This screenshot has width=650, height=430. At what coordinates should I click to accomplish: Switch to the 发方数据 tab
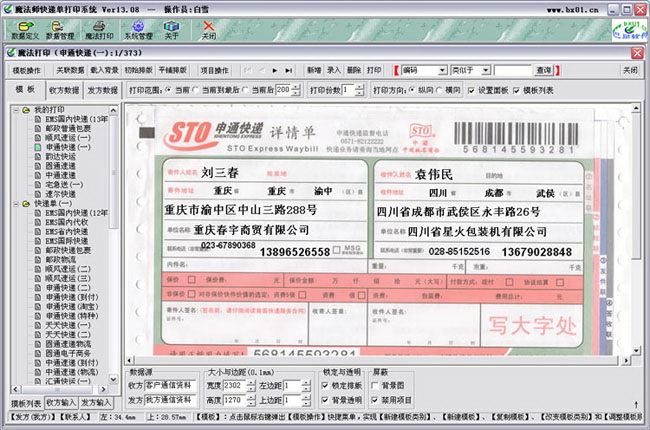point(102,90)
